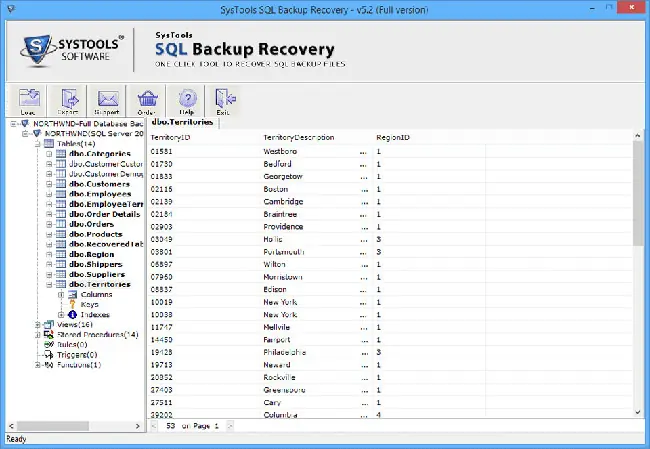Click the Providence description cell
Viewport: 650px width, 449px height.
click(x=283, y=227)
